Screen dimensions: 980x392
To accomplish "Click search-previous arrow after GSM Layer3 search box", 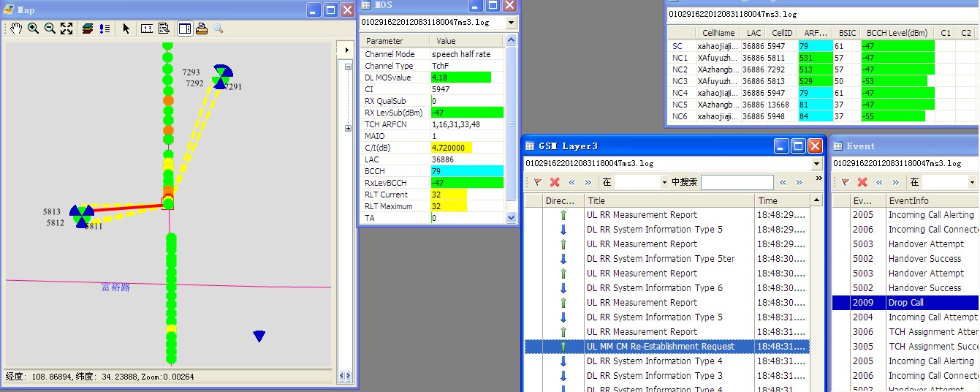I will tap(783, 182).
